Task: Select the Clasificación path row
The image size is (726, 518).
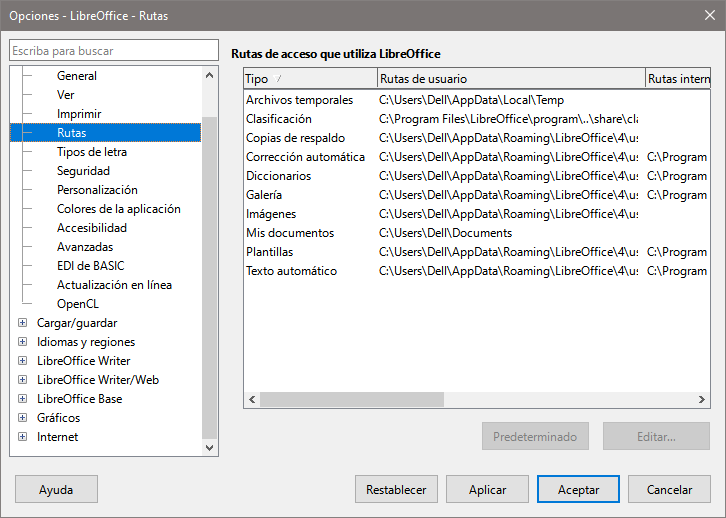Action: [476, 119]
